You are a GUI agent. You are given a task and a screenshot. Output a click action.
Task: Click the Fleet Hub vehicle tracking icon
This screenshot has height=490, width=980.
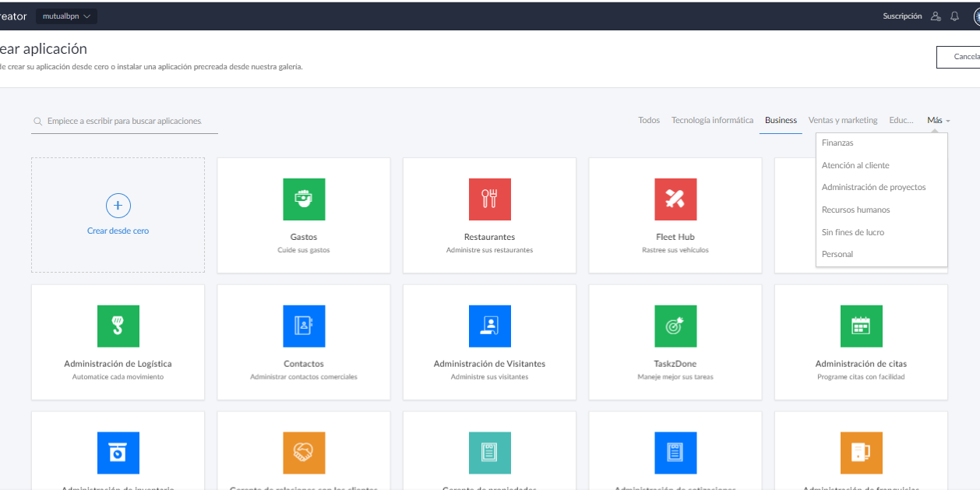pyautogui.click(x=675, y=199)
